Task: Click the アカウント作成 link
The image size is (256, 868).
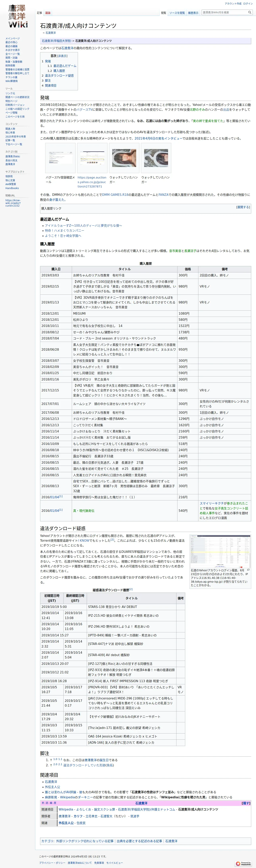Action: click(x=233, y=3)
